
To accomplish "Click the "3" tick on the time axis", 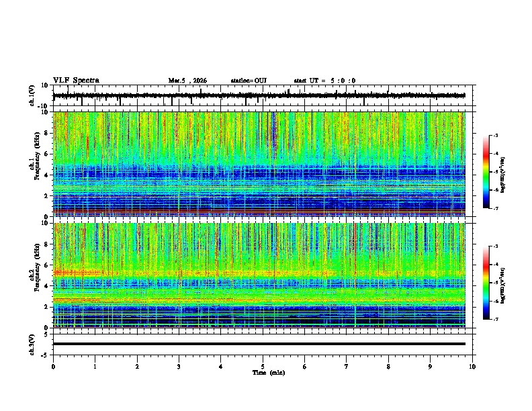I will pos(179,367).
